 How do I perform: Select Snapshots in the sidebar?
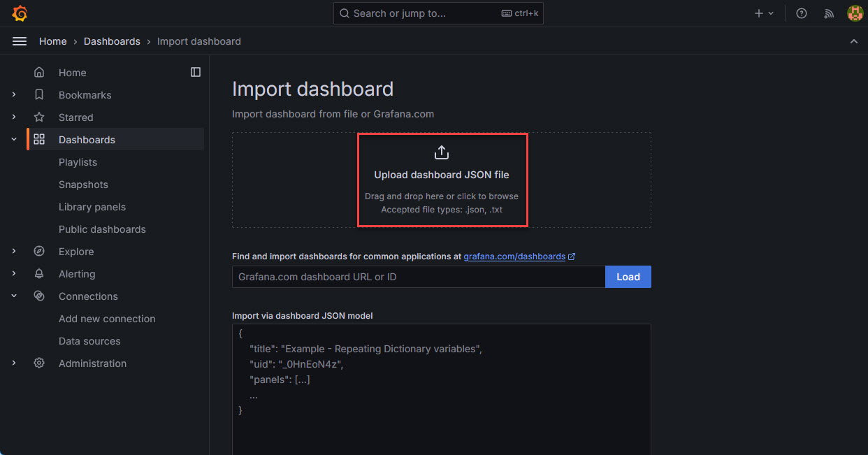[83, 184]
